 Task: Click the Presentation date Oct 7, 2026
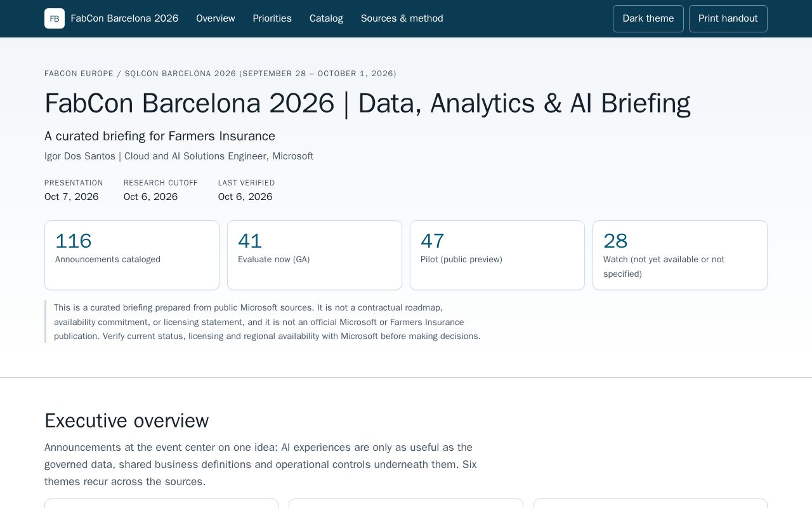72,197
